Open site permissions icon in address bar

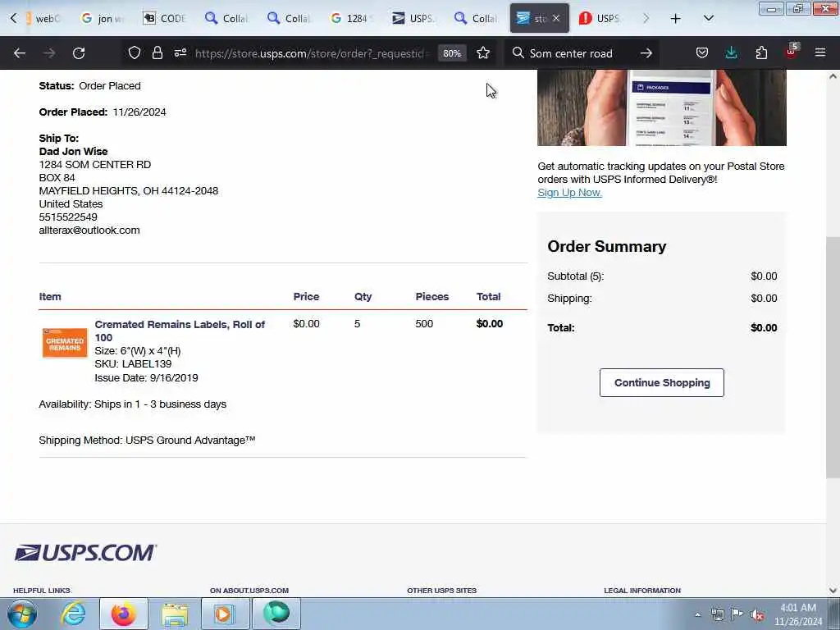(x=180, y=52)
